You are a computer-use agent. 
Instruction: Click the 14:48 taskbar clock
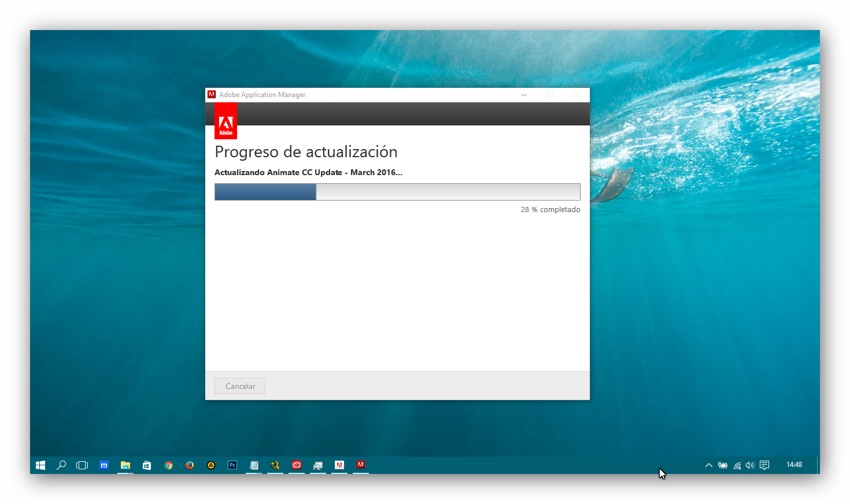pyautogui.click(x=794, y=465)
